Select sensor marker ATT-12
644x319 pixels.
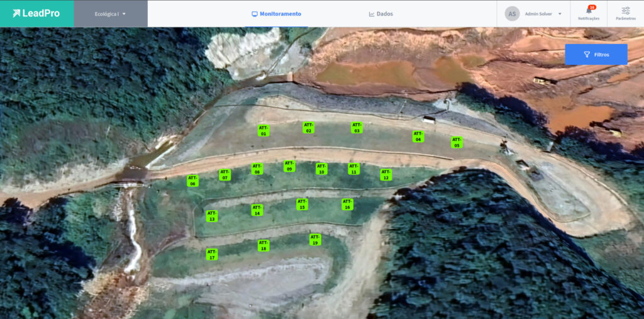pos(386,174)
